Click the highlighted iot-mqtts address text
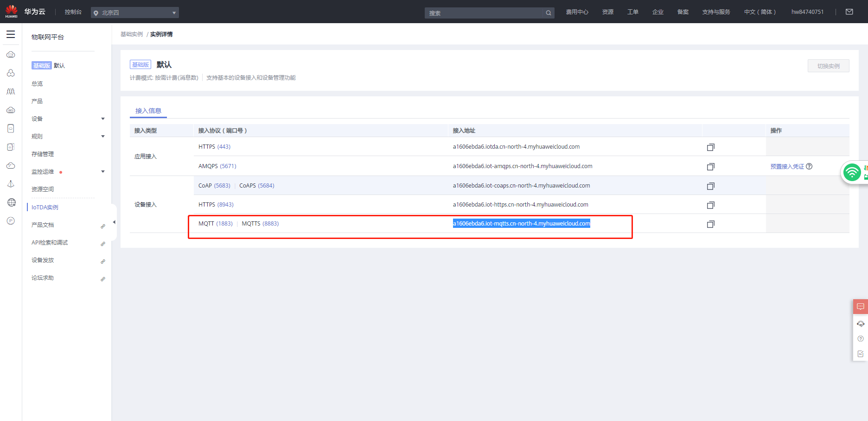The height and width of the screenshot is (421, 868). tap(522, 224)
